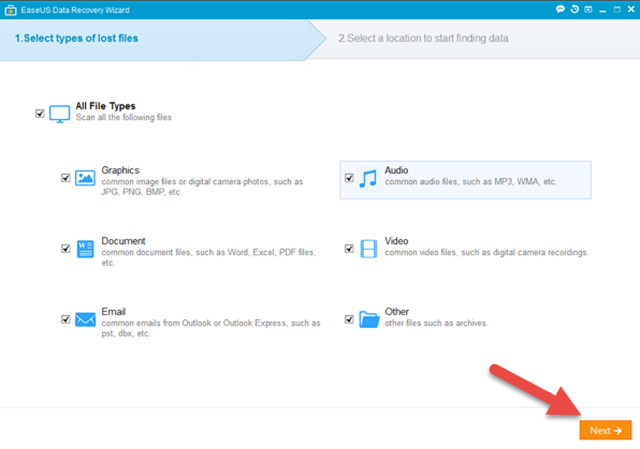640x449 pixels.
Task: Click the 'EaseUS Data Recovery Wizard' title text
Action: coord(75,10)
